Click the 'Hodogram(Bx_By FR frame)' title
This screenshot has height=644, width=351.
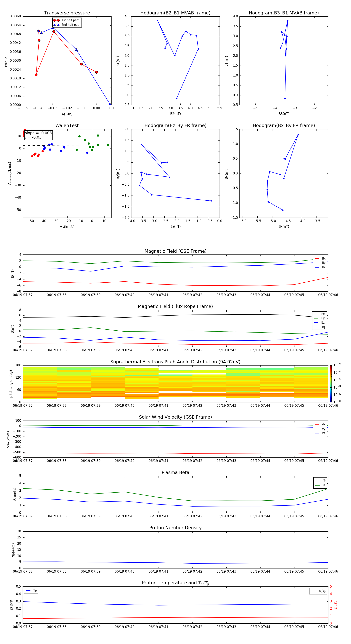pos(284,125)
